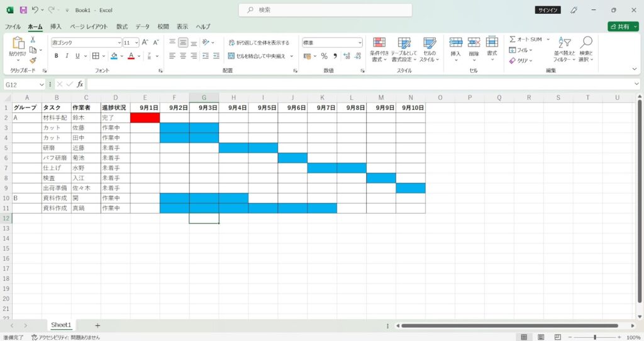Expand the number format dropdown showing 標準

point(360,43)
